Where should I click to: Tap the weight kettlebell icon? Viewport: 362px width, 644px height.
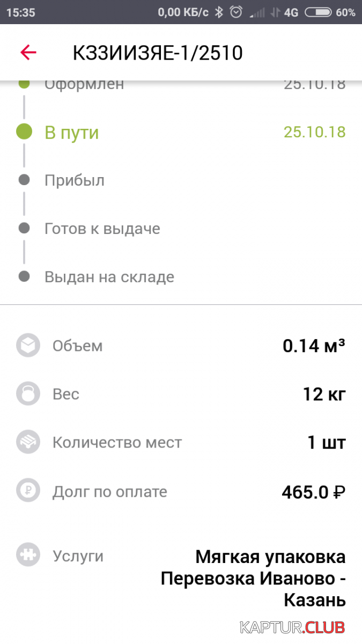click(x=28, y=394)
